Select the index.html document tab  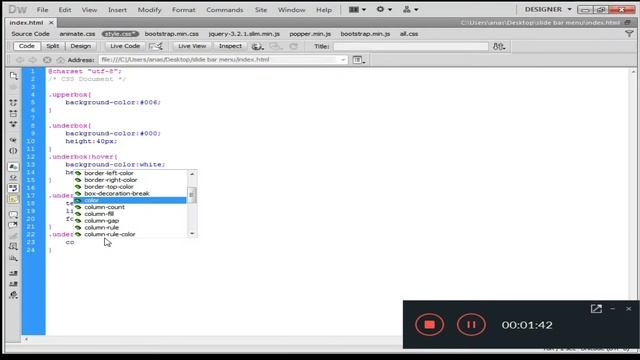click(26, 23)
